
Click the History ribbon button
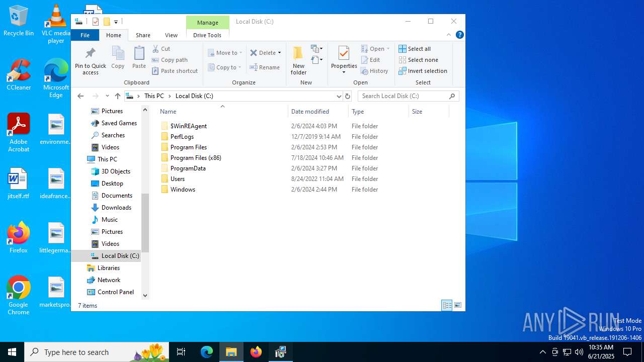(x=374, y=71)
